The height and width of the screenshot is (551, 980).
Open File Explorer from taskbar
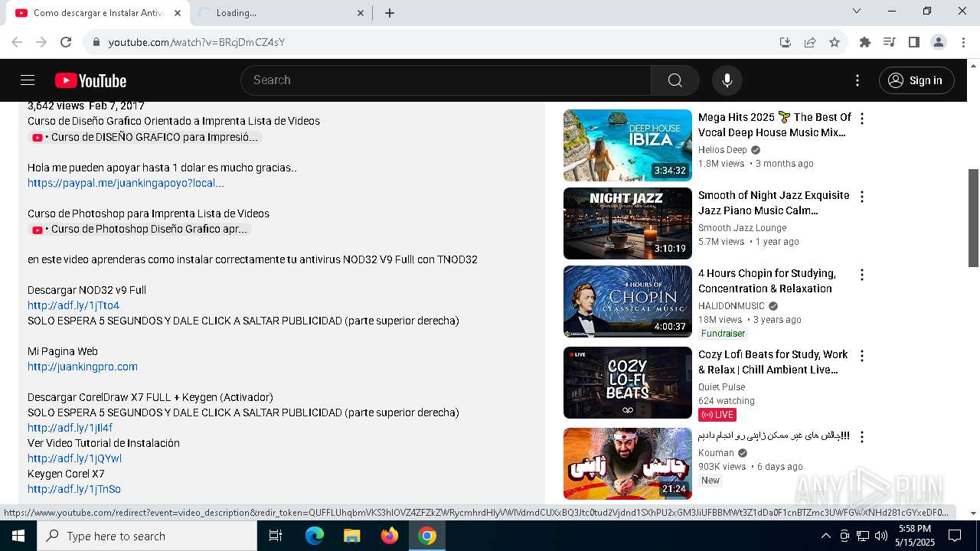352,536
